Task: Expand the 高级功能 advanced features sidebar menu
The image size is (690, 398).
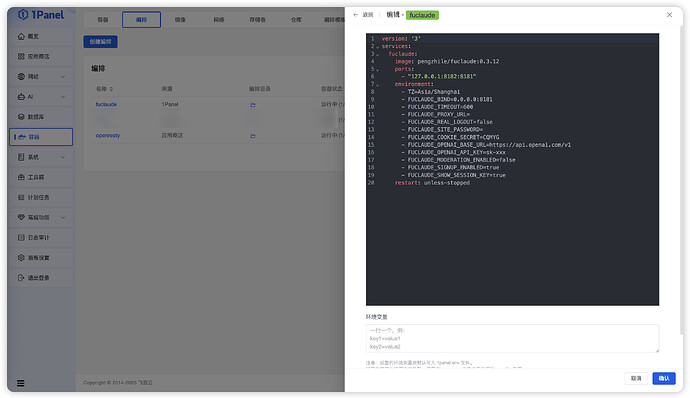Action: tap(41, 217)
